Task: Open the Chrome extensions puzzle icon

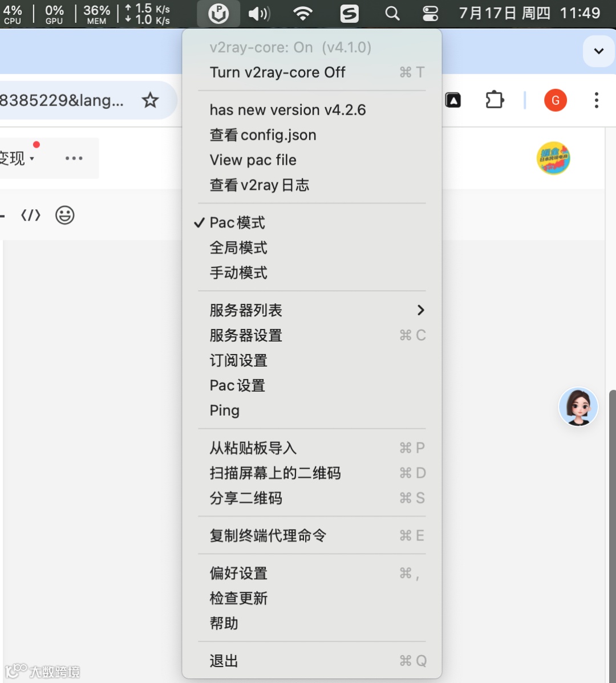Action: coord(494,100)
